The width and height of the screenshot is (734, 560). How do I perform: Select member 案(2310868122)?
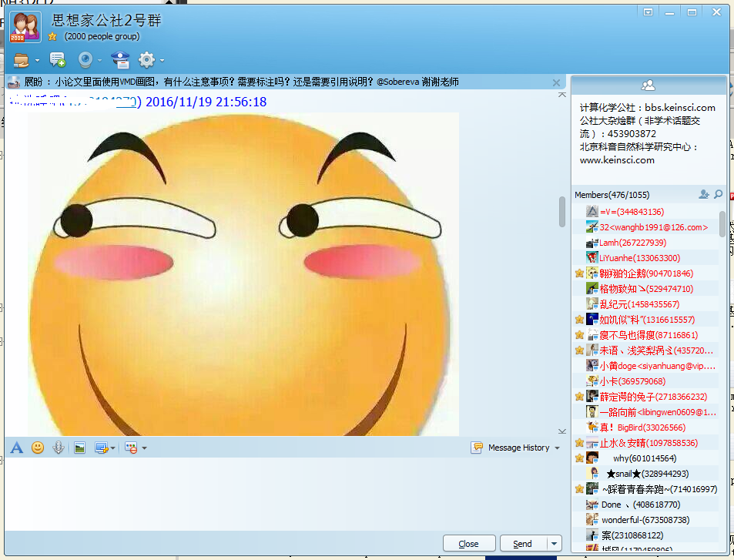point(646,535)
